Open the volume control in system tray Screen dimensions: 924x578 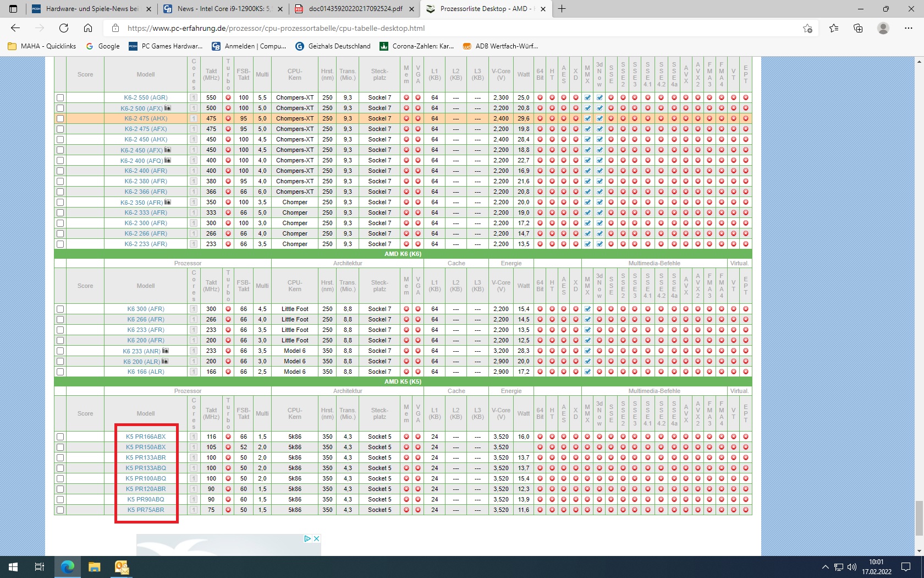[852, 567]
